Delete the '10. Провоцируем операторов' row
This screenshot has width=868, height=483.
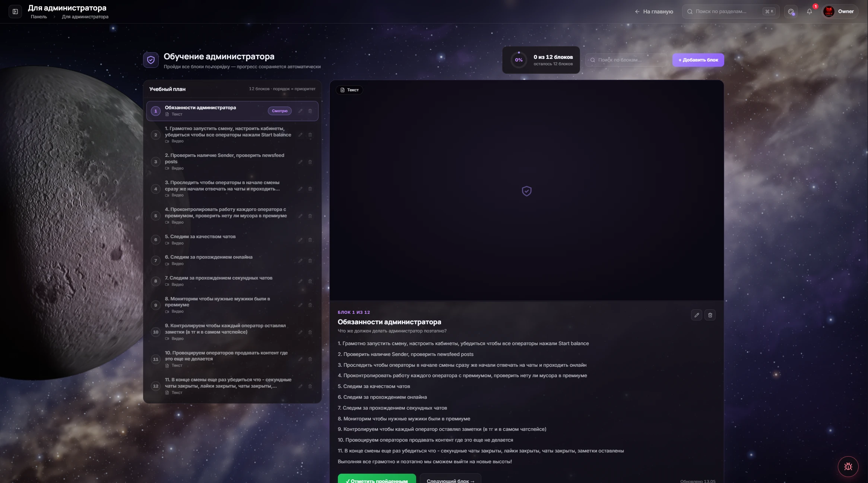pyautogui.click(x=310, y=359)
